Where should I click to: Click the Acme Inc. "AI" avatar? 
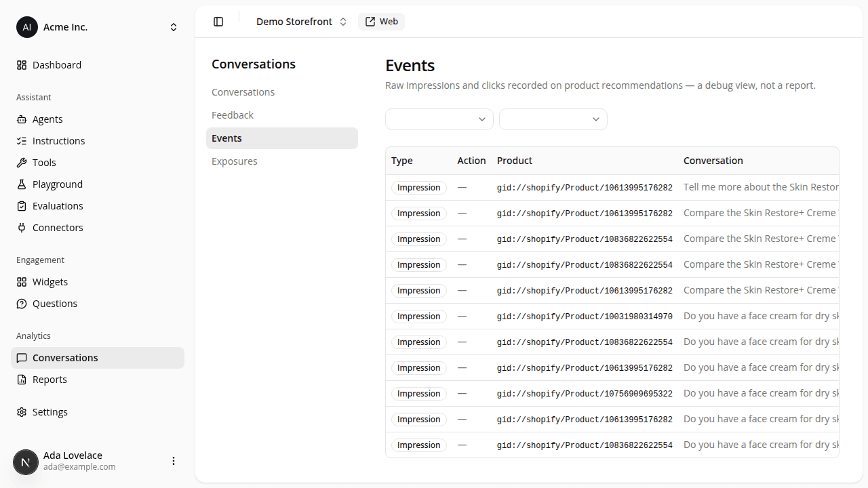tap(27, 27)
